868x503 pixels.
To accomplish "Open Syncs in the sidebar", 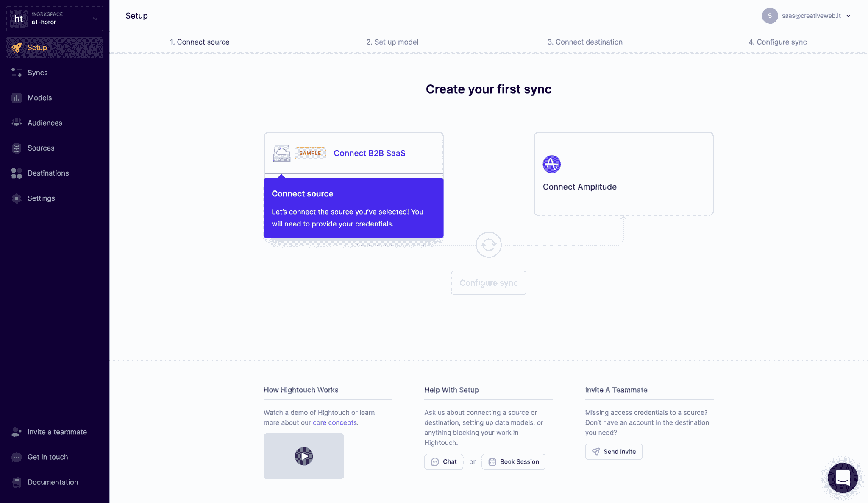I will (55, 73).
